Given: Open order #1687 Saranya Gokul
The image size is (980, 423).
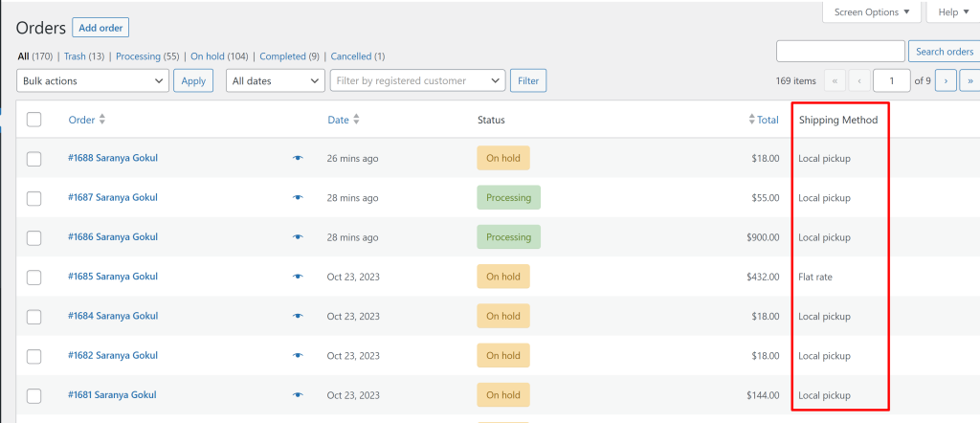Looking at the screenshot, I should tap(113, 197).
